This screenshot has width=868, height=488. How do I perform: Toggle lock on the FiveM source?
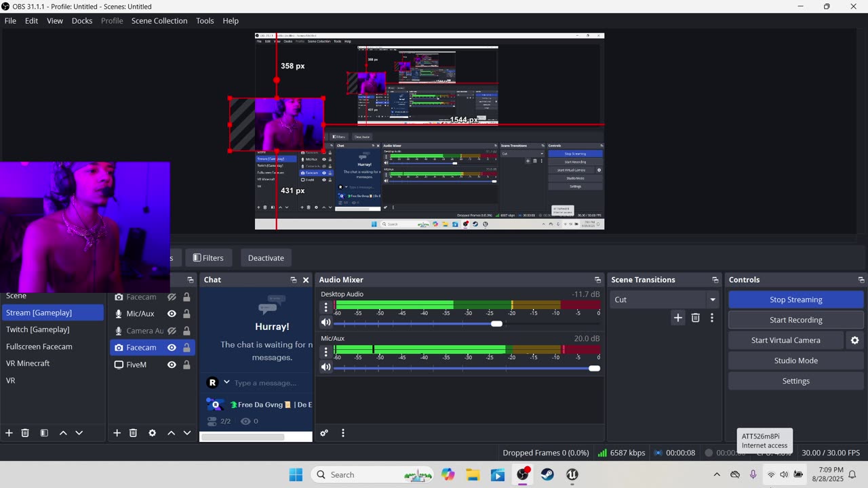tap(186, 365)
